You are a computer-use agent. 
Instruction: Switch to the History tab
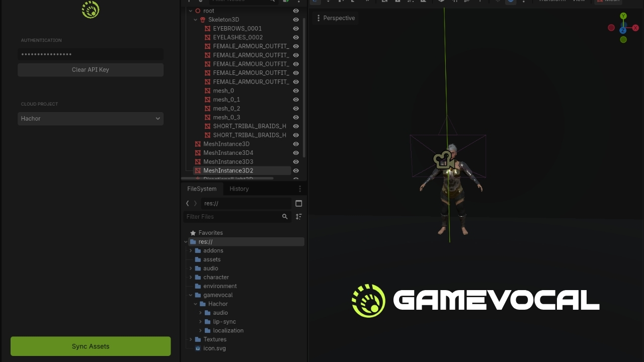click(x=239, y=189)
